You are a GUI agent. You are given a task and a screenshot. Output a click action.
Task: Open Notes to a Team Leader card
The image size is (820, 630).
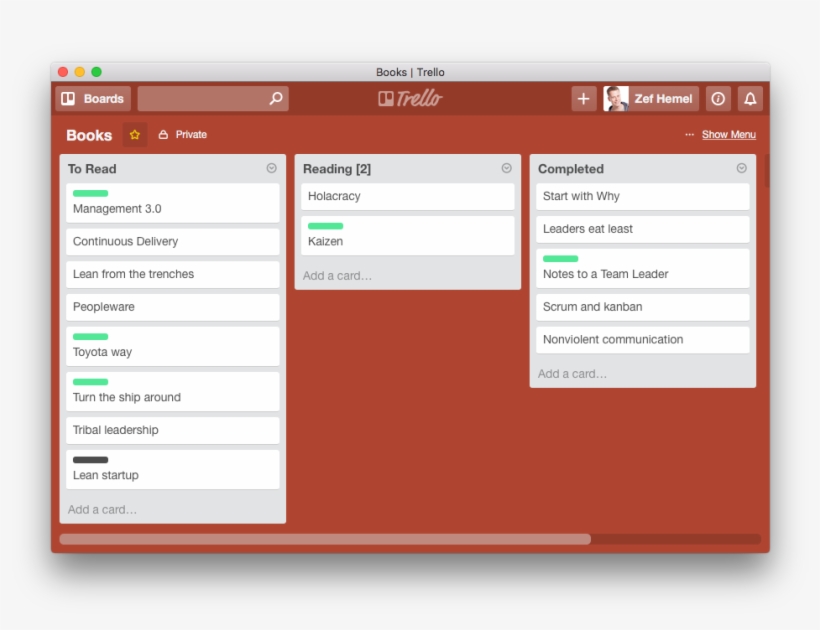643,268
